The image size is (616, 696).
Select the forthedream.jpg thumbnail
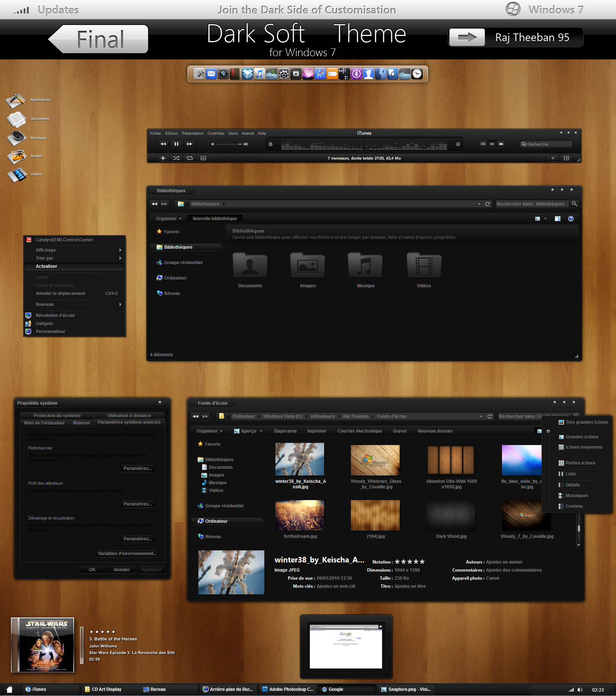click(300, 515)
